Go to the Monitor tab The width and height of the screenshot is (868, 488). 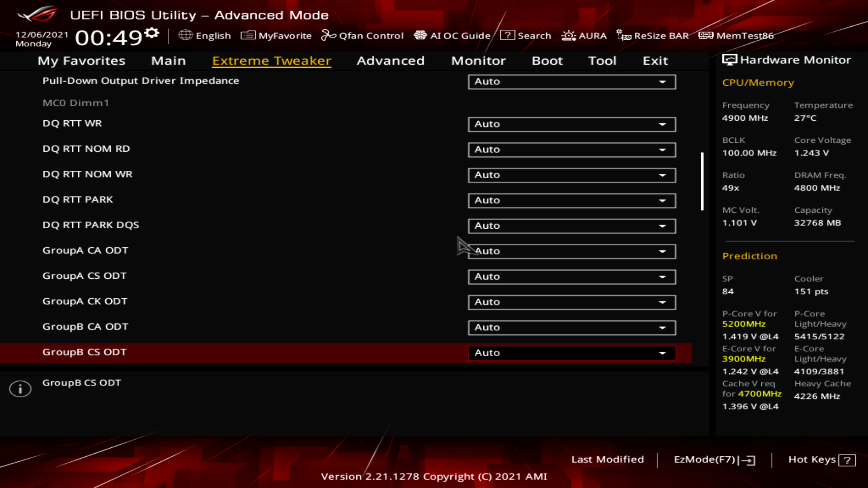click(478, 61)
